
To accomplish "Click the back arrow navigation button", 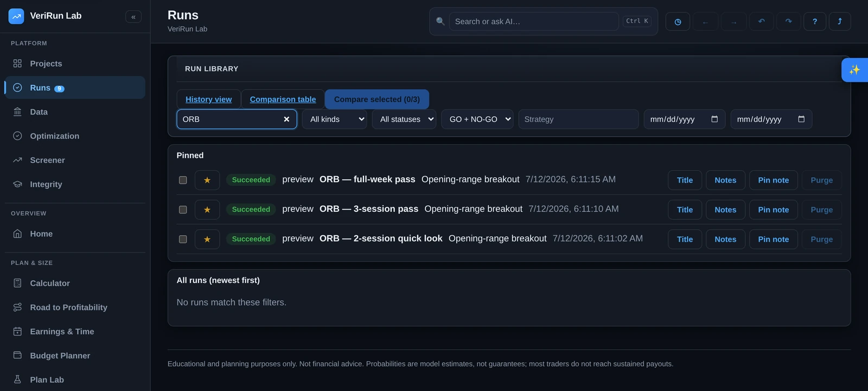I will 705,21.
